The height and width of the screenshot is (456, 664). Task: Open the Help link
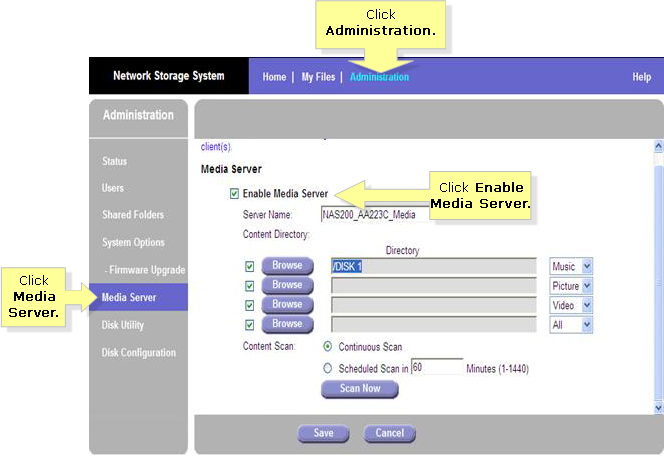(642, 77)
